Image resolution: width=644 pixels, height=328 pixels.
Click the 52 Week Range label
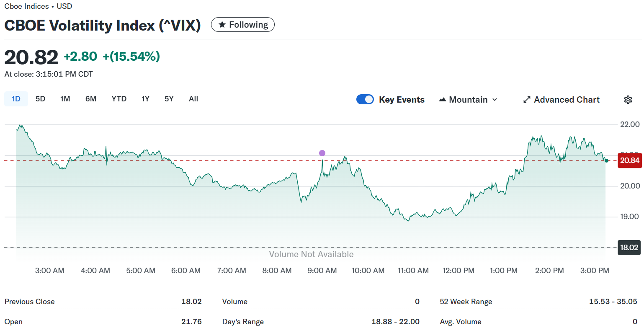coord(466,302)
